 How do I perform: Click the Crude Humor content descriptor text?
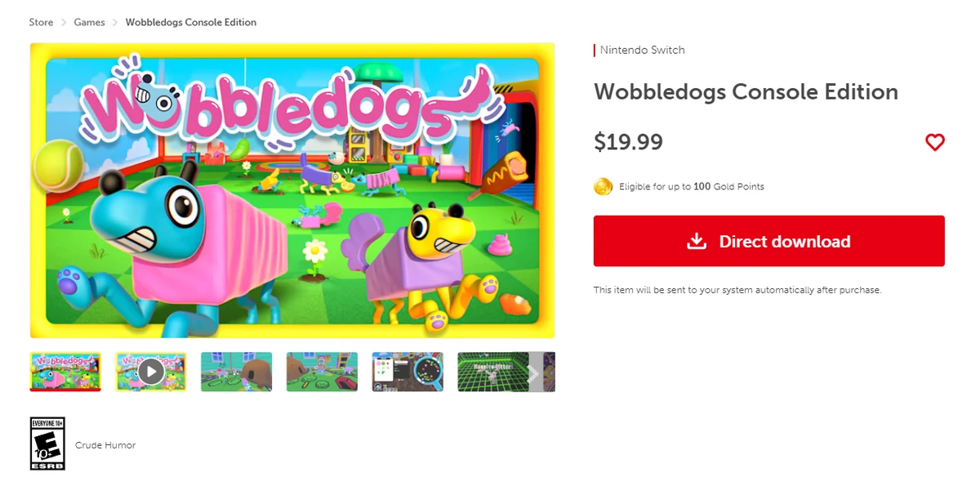(105, 444)
